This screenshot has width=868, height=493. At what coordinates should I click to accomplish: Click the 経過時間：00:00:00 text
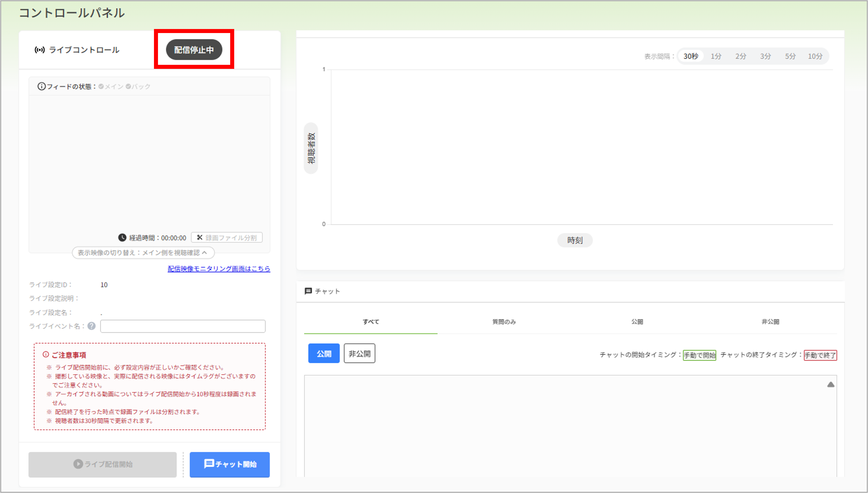[158, 238]
